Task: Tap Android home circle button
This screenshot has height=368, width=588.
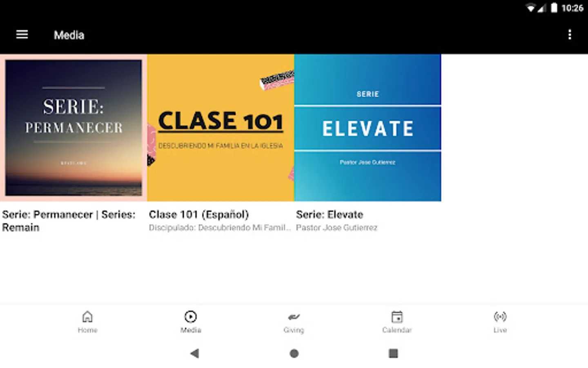Action: [x=294, y=353]
